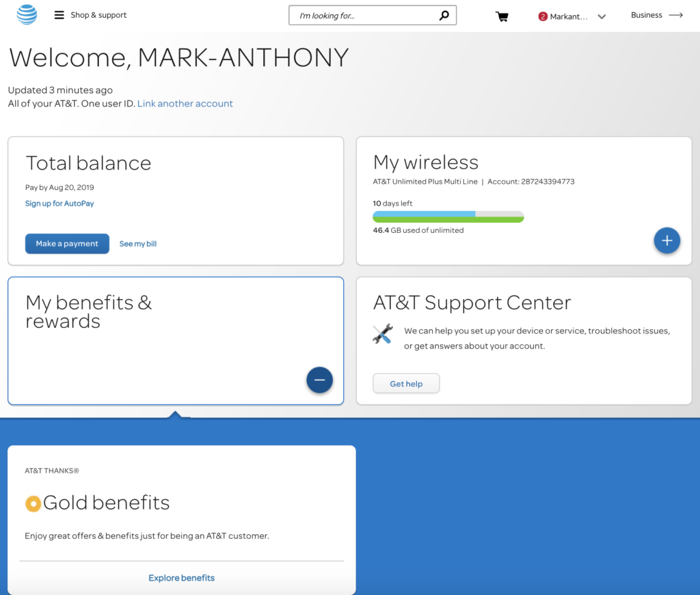
Task: Click the 'Welcome, MARK-ANTHONY' heading
Action: coord(178,58)
